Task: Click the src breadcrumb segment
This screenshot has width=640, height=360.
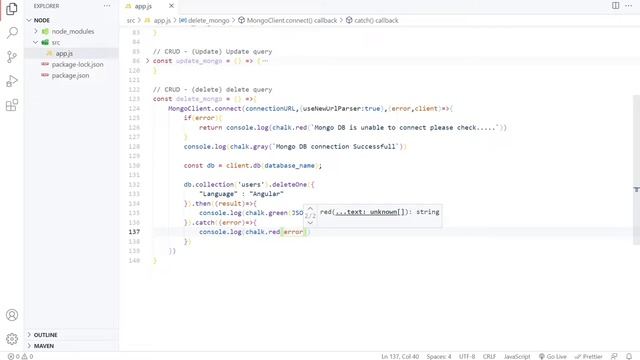Action: (x=131, y=20)
